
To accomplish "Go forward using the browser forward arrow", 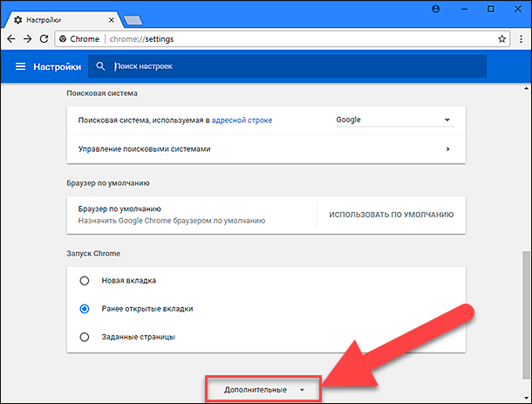I will tap(28, 39).
